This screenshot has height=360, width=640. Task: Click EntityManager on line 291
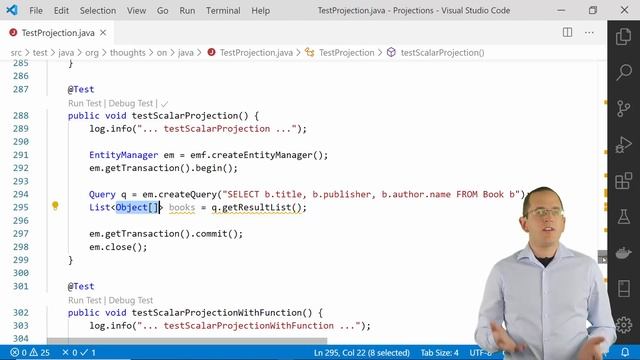(x=124, y=155)
